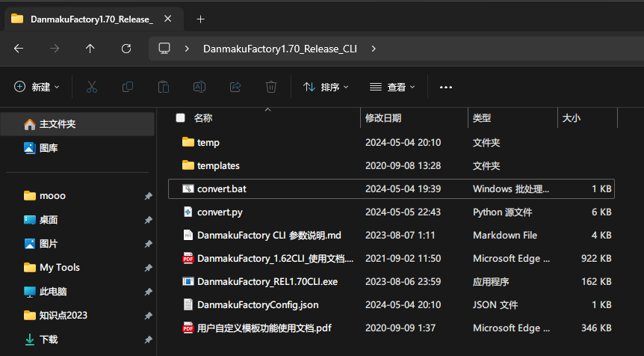
Task: Unpin My Tools using its pin icon
Action: (148, 268)
